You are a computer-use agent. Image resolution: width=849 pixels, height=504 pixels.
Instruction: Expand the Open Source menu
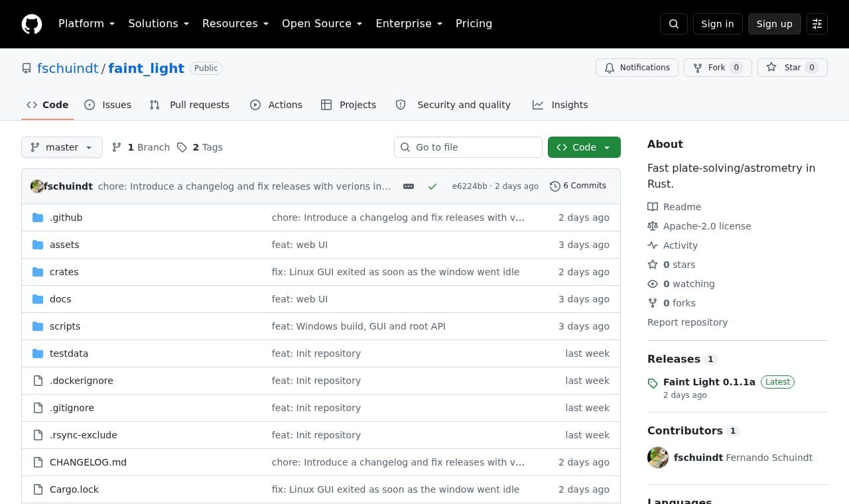[322, 24]
